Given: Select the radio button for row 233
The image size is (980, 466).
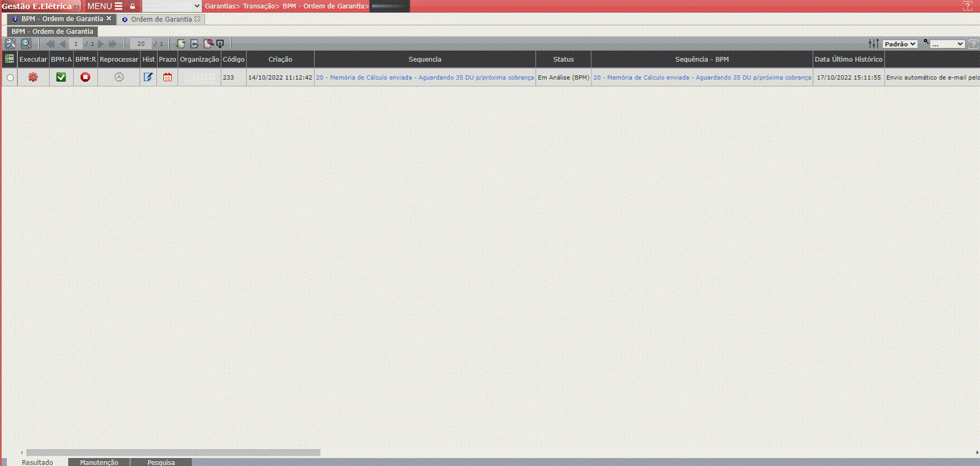Looking at the screenshot, I should click(x=10, y=78).
